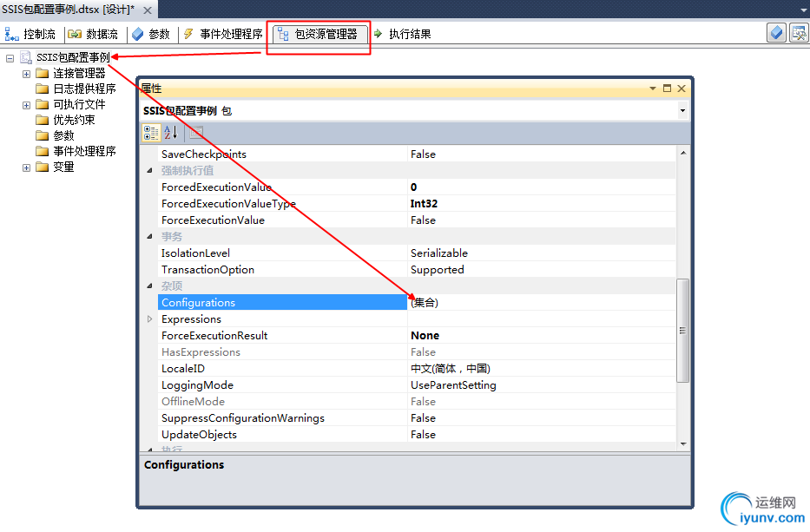
Task: Close the SSIS包配置事例.dtsx document tab
Action: pos(148,10)
